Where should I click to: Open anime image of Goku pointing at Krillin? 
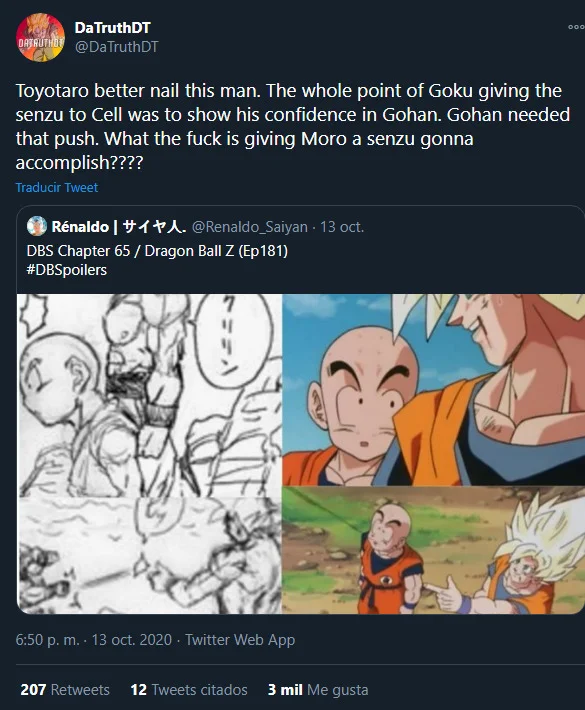click(433, 551)
